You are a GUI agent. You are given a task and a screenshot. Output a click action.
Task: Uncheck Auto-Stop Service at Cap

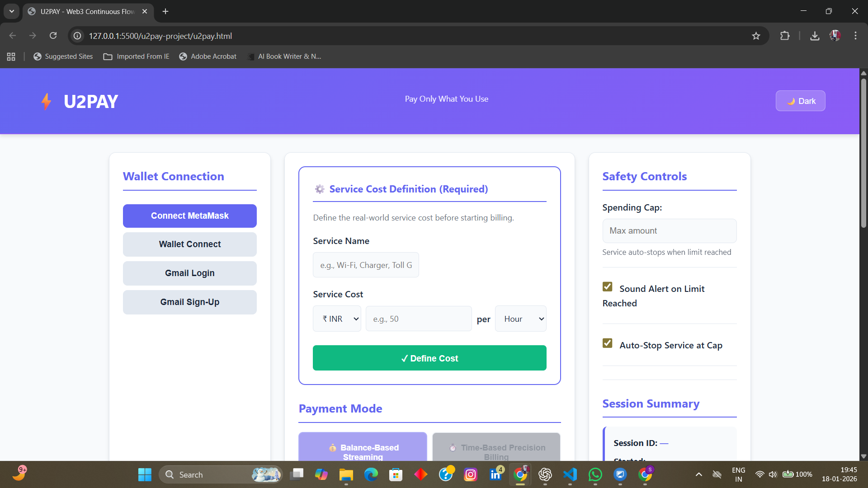coord(608,343)
